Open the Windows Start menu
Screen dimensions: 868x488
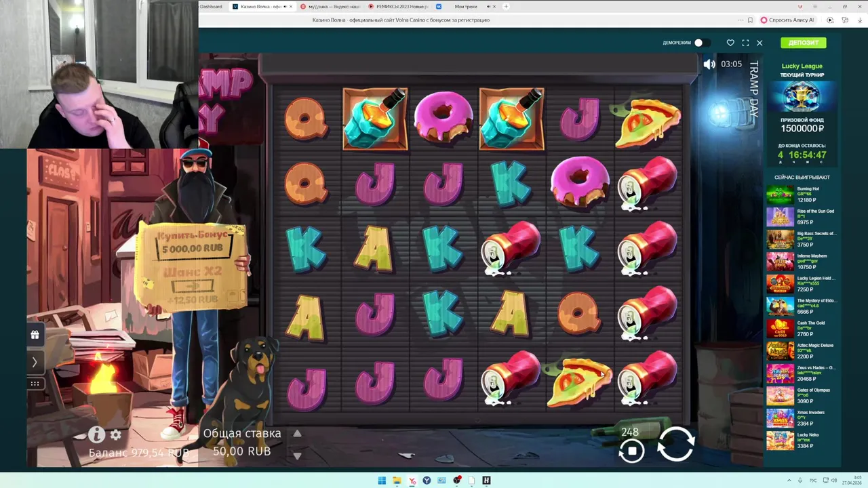pyautogui.click(x=382, y=481)
